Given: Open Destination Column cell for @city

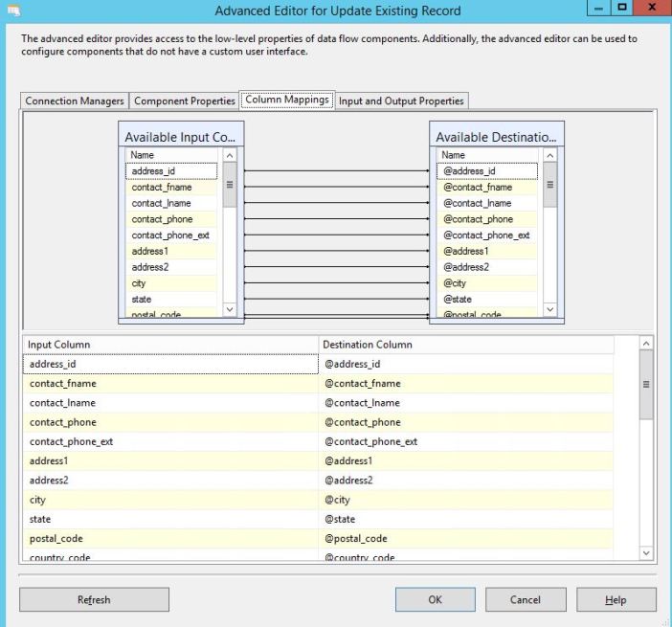Looking at the screenshot, I should click(x=466, y=500).
